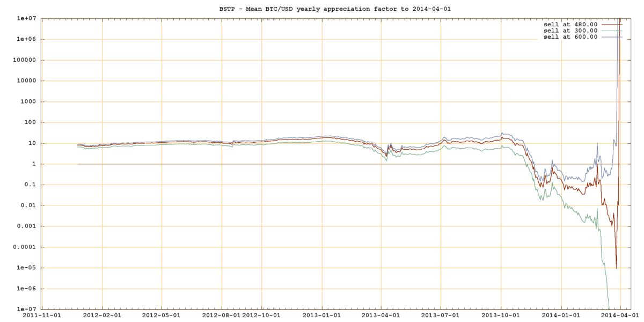The image size is (644, 322).
Task: Click the 2011-11-01 x-axis date label
Action: [x=42, y=316]
